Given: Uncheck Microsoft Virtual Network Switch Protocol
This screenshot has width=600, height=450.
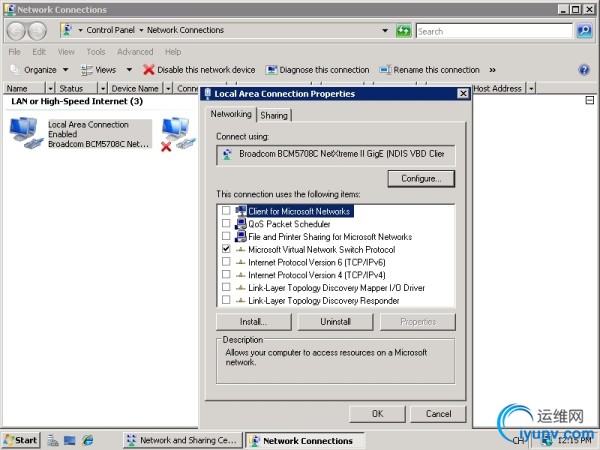Looking at the screenshot, I should pos(226,249).
